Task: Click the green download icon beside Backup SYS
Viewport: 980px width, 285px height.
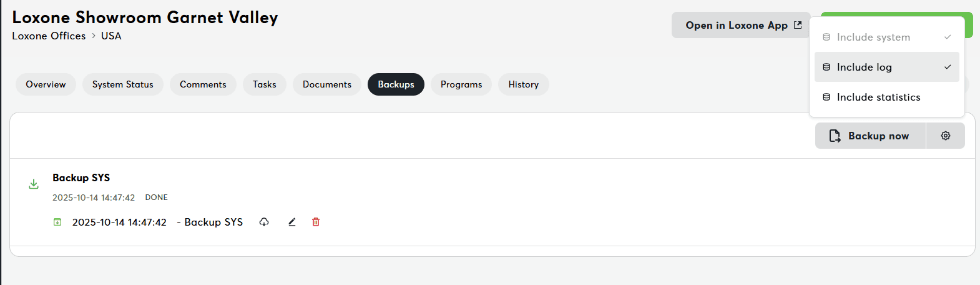Action: tap(34, 184)
